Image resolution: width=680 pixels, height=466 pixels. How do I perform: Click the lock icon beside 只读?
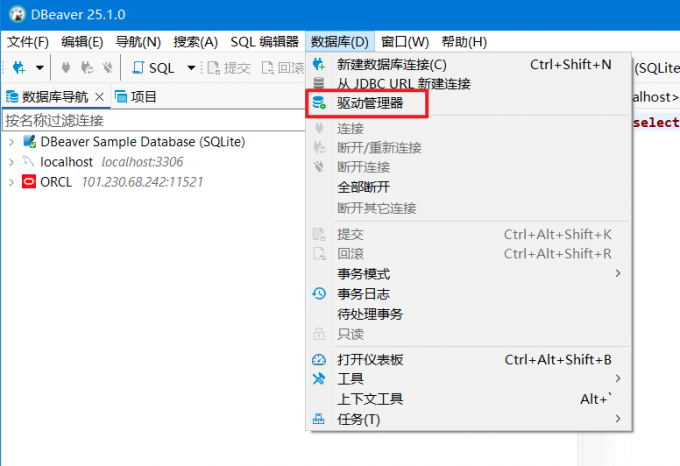[319, 334]
